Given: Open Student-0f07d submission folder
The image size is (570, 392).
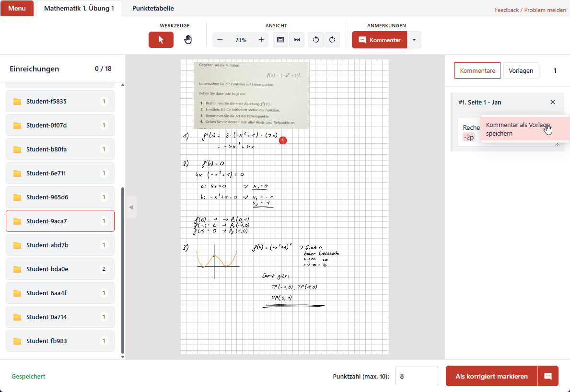Looking at the screenshot, I should (60, 126).
